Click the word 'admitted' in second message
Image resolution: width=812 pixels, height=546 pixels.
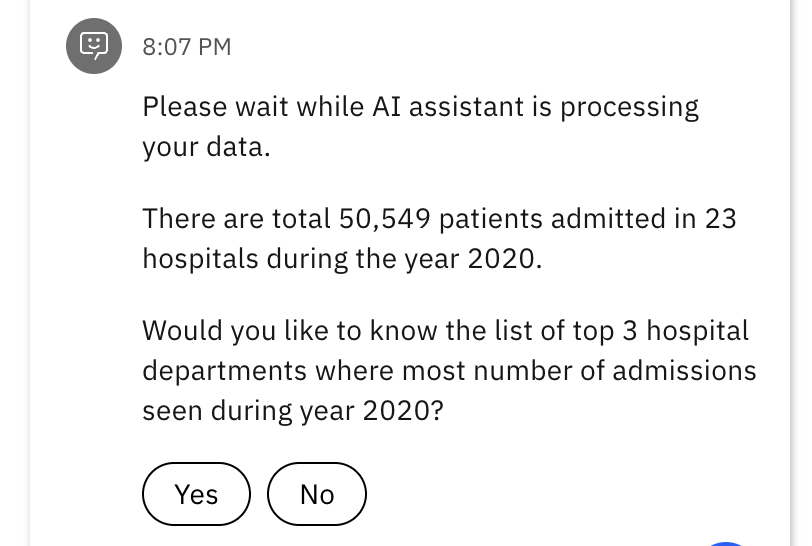(x=608, y=219)
